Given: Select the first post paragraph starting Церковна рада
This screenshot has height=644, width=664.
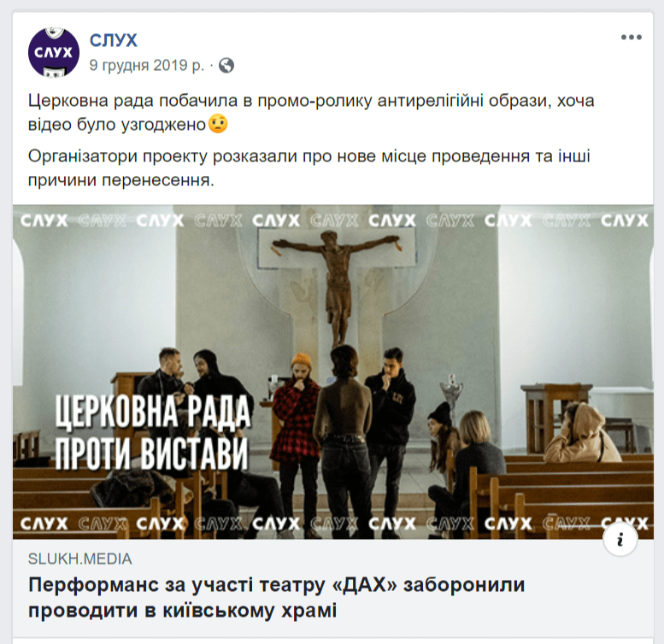Looking at the screenshot, I should click(311, 113).
